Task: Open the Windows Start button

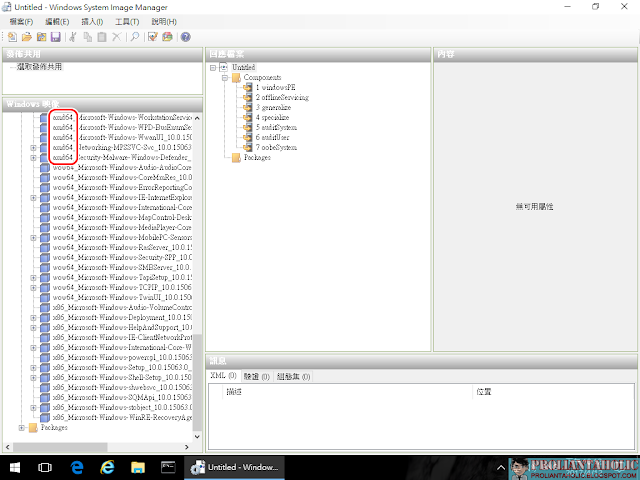Action: 15,468
